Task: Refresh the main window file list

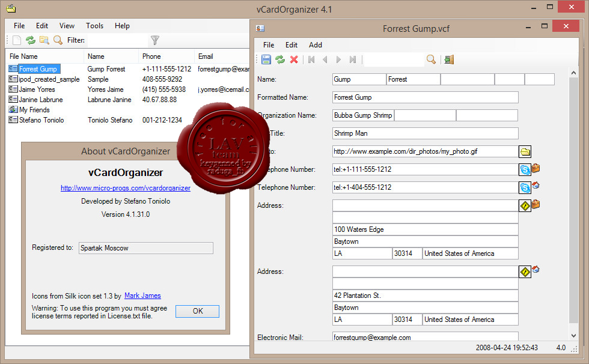Action: tap(31, 40)
